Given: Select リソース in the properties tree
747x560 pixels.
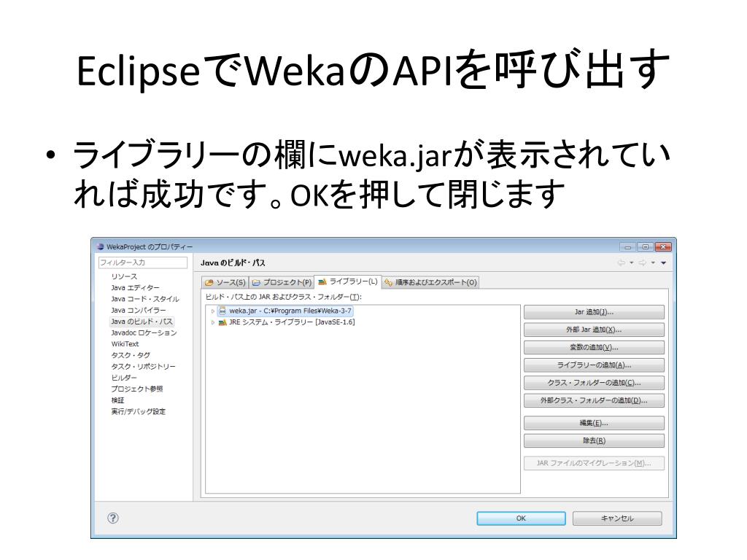Looking at the screenshot, I should 124,276.
